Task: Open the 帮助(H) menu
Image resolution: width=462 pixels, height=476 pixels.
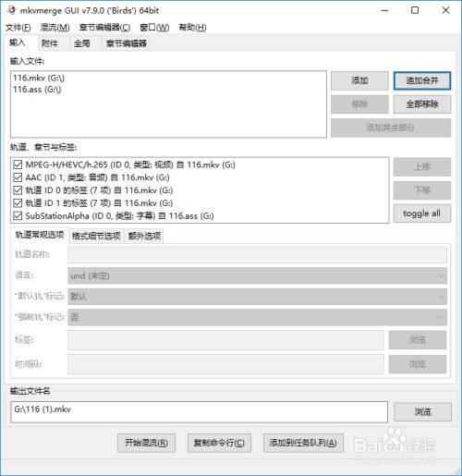Action: 192,28
